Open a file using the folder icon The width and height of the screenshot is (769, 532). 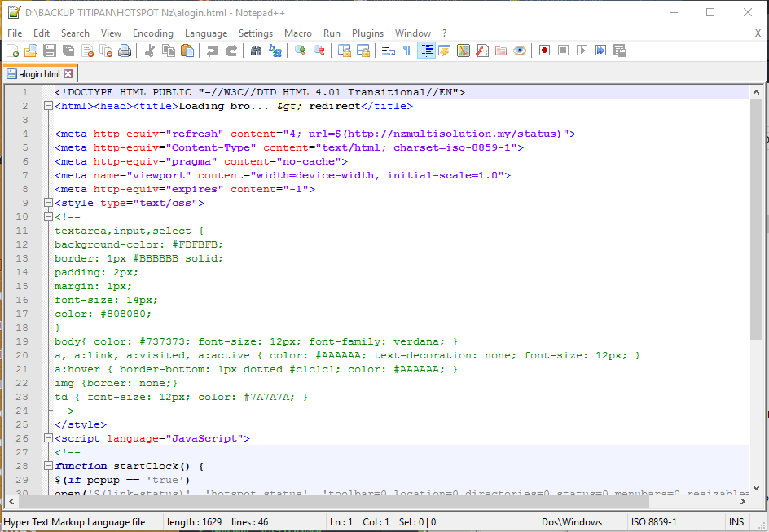coord(31,51)
